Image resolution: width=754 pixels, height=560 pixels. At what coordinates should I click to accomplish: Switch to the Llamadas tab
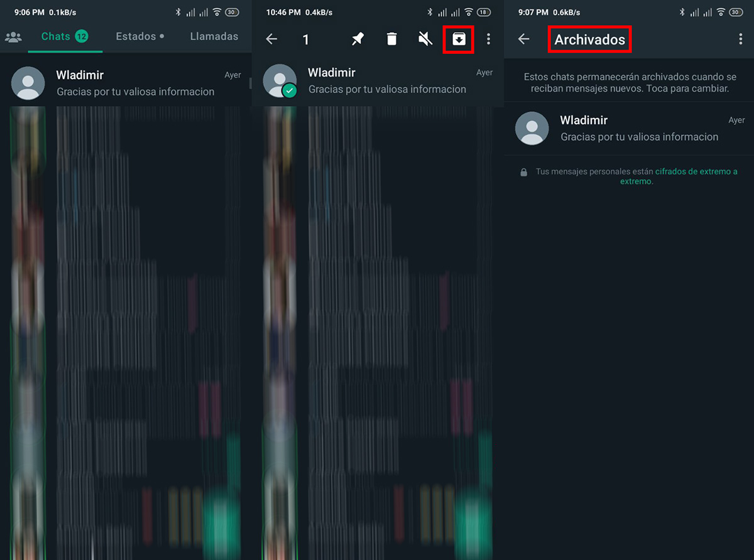coord(214,36)
